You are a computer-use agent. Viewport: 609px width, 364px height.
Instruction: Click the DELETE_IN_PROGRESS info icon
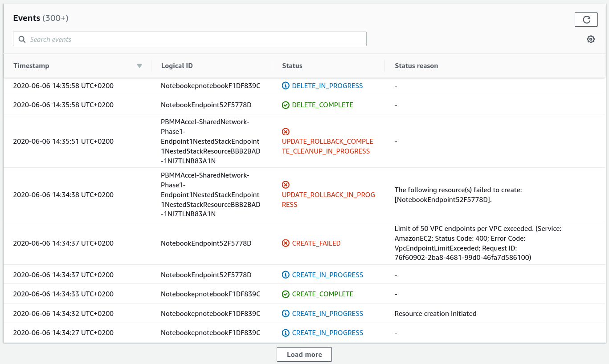pos(286,86)
